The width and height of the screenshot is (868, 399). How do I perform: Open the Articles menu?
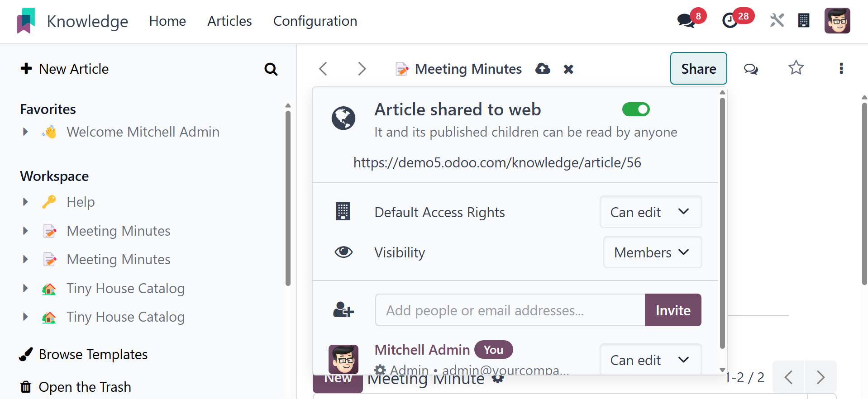229,21
